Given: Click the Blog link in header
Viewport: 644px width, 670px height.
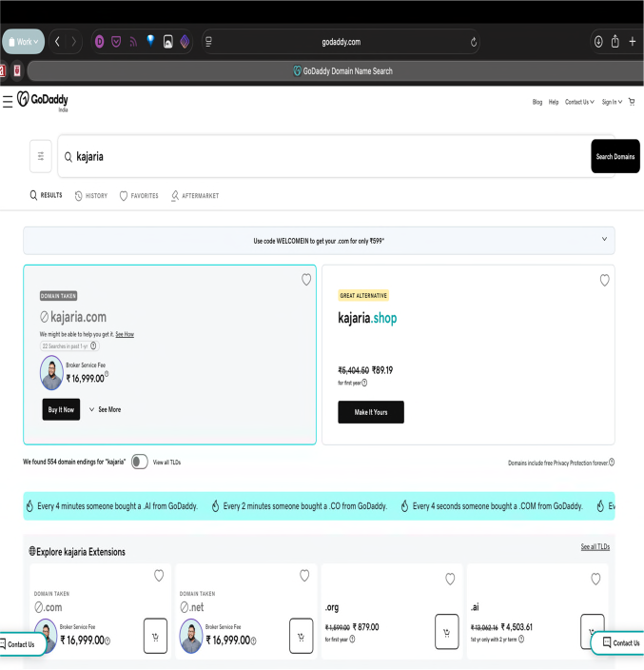Looking at the screenshot, I should click(537, 102).
